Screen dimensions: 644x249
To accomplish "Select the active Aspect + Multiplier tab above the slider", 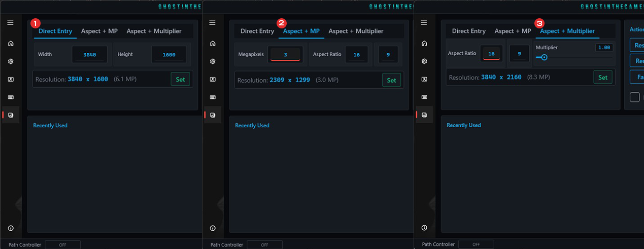I will pos(567,31).
